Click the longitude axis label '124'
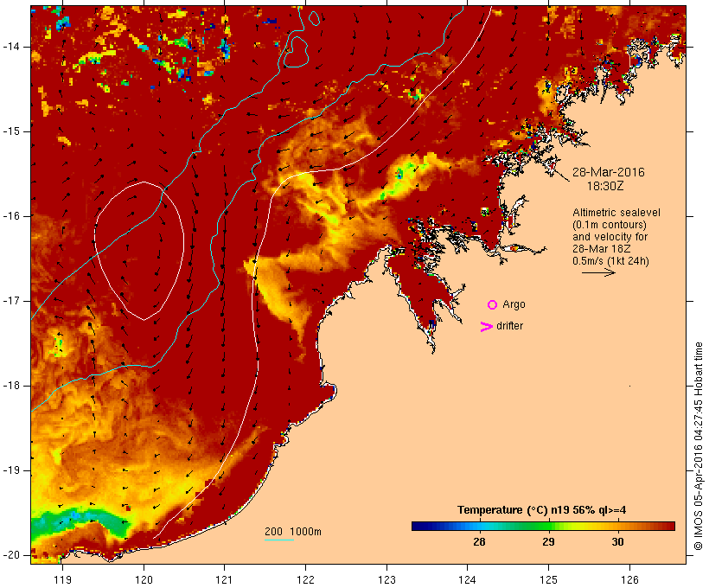 click(468, 580)
